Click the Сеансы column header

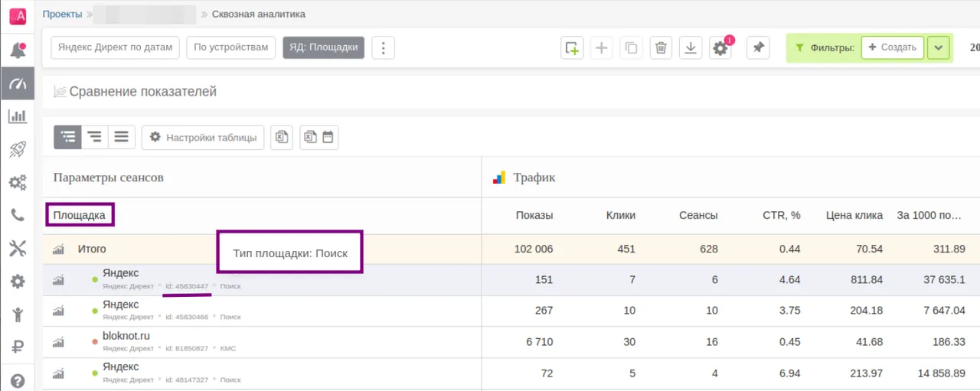698,215
